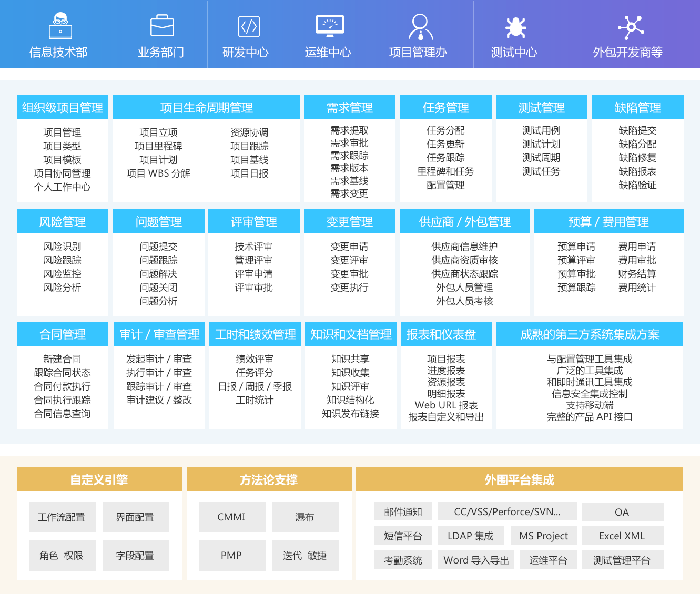700x594 pixels.
Task: Open the 测试管理平台 button
Action: coord(623,560)
